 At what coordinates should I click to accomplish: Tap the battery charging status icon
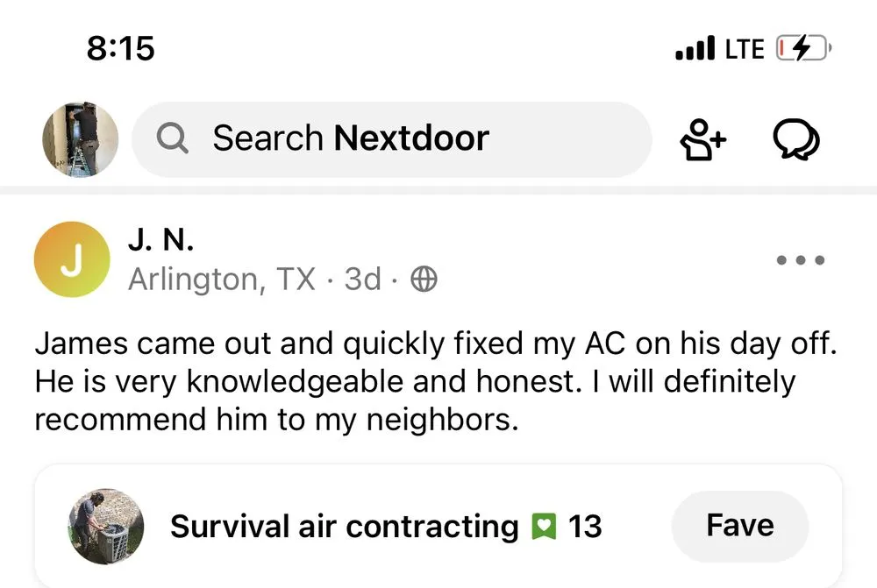click(803, 48)
